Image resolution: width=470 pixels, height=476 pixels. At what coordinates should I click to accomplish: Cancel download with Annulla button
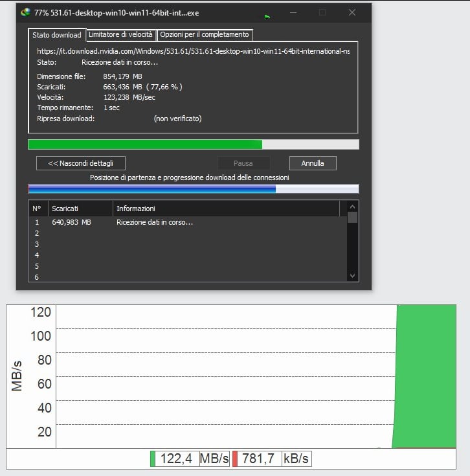pyautogui.click(x=313, y=163)
